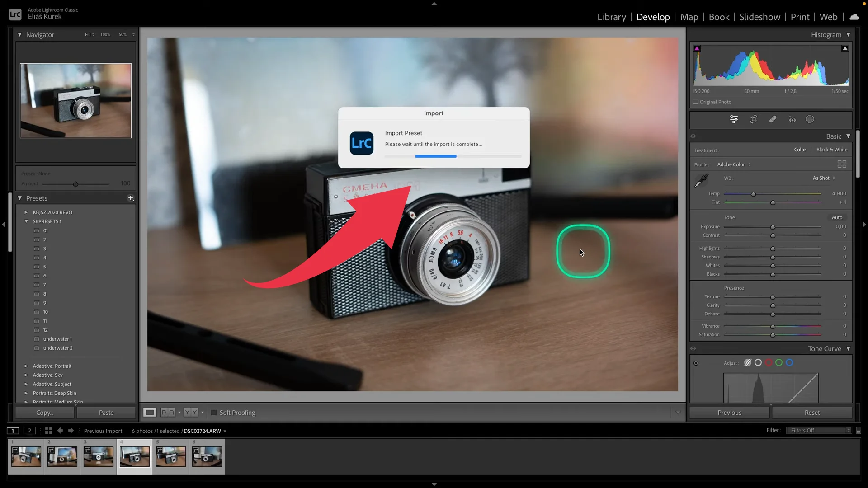Enable the Soft Proofing checkbox
Viewport: 868px width, 488px height.
point(213,412)
